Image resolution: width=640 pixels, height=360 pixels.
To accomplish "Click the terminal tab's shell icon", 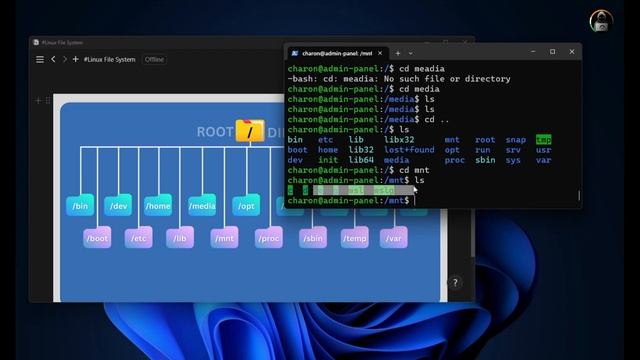I will click(295, 53).
